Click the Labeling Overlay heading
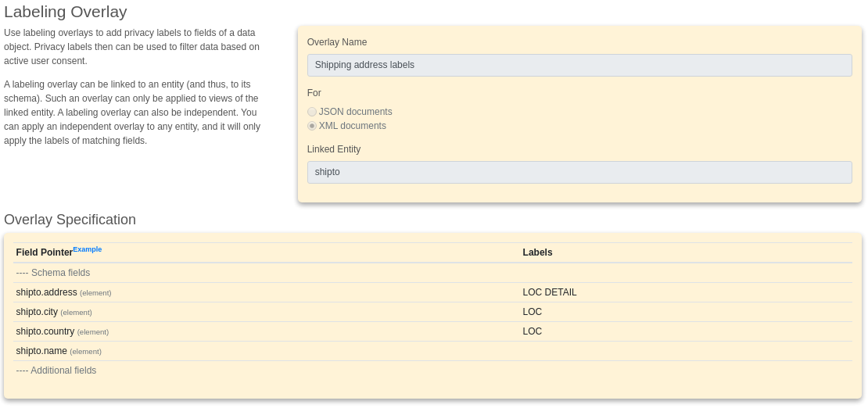 (x=66, y=12)
